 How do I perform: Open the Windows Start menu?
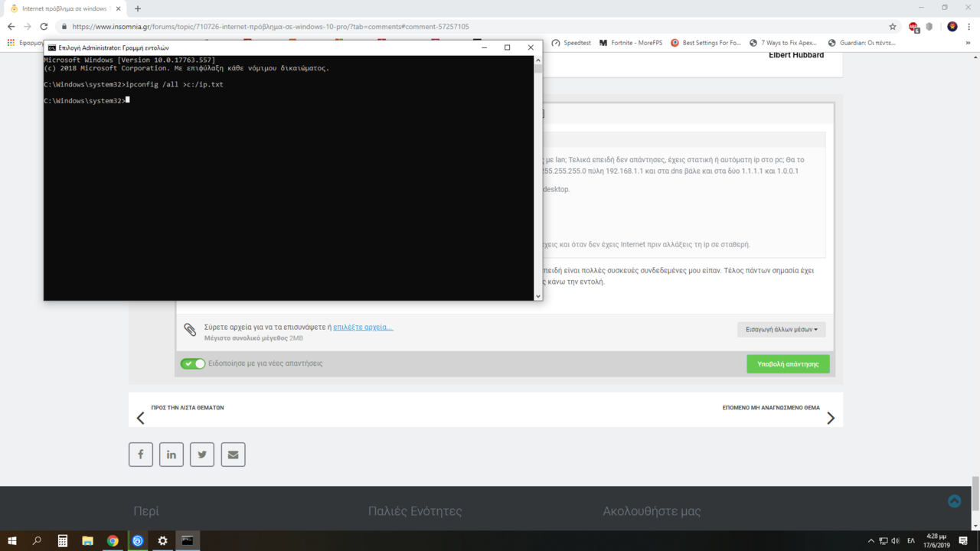(12, 541)
